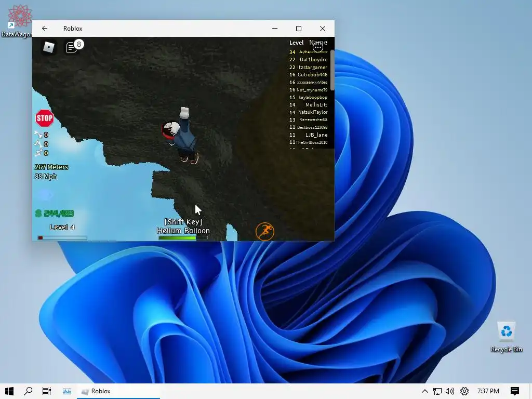Click the falling Roblox avatar character
The width and height of the screenshot is (532, 399).
(180, 136)
